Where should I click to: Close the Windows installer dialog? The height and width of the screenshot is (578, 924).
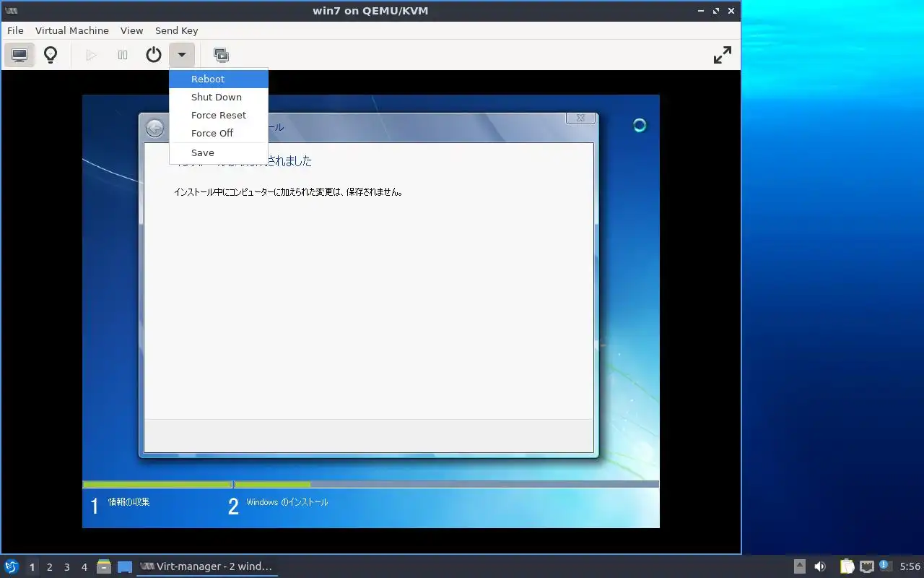580,118
